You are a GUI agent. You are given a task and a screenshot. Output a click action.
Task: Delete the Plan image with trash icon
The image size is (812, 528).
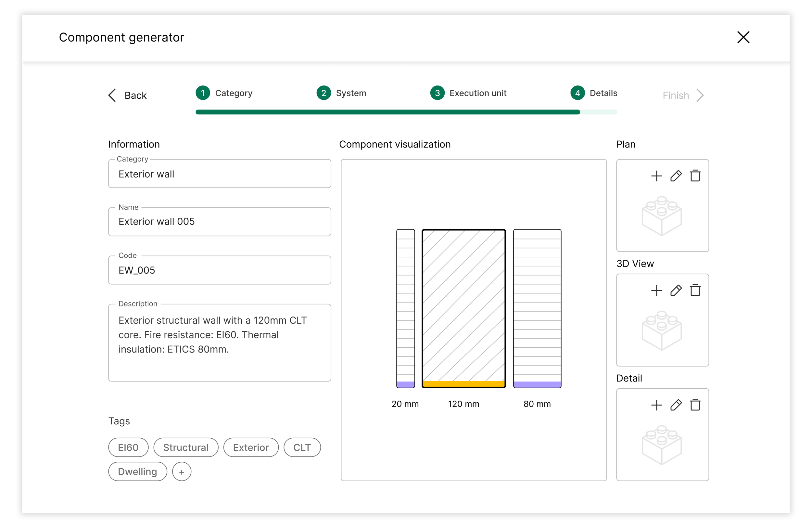(695, 176)
